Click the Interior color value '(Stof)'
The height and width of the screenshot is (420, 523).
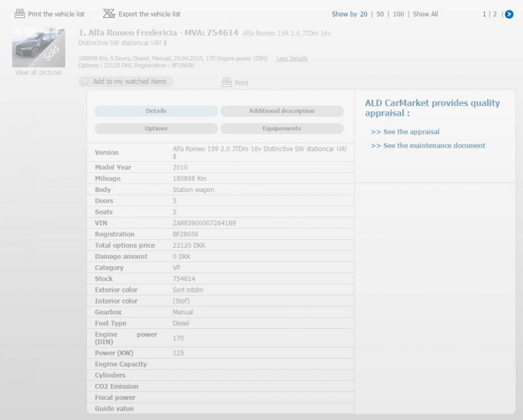(181, 301)
